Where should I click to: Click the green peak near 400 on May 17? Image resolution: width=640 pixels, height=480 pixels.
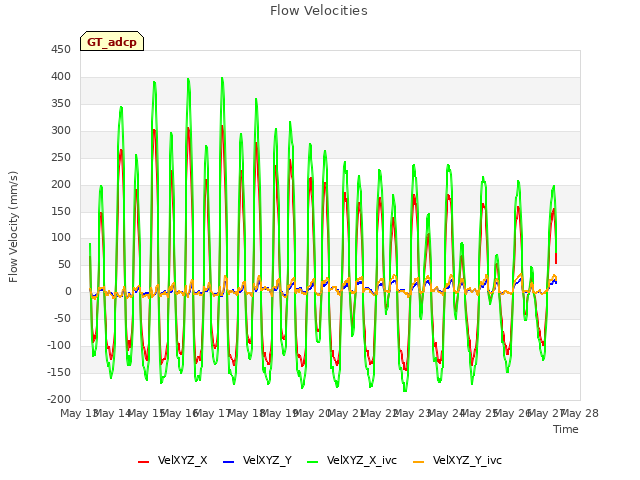[x=222, y=78]
